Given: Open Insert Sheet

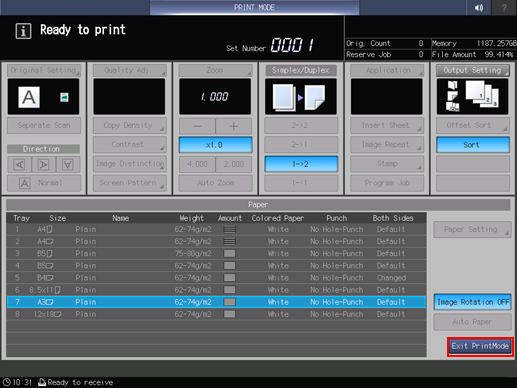Looking at the screenshot, I should [x=387, y=126].
